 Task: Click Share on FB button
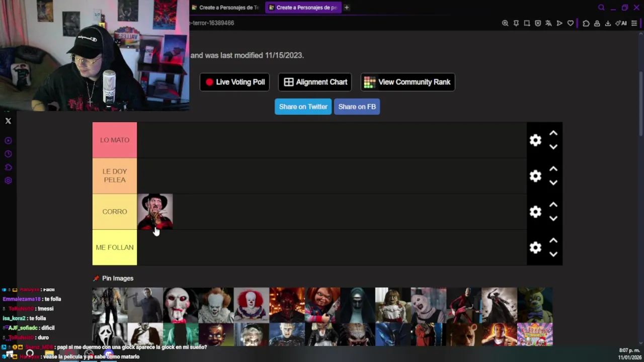(357, 107)
